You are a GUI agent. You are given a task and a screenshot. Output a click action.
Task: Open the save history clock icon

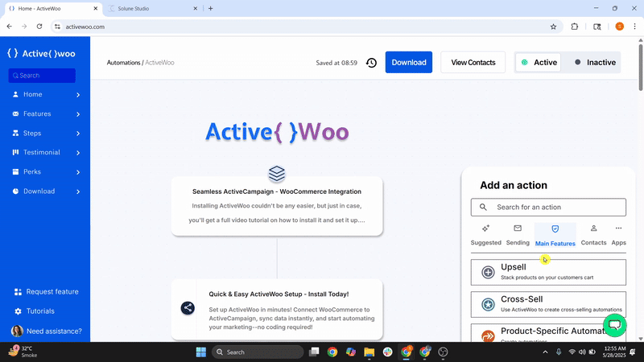pyautogui.click(x=371, y=63)
